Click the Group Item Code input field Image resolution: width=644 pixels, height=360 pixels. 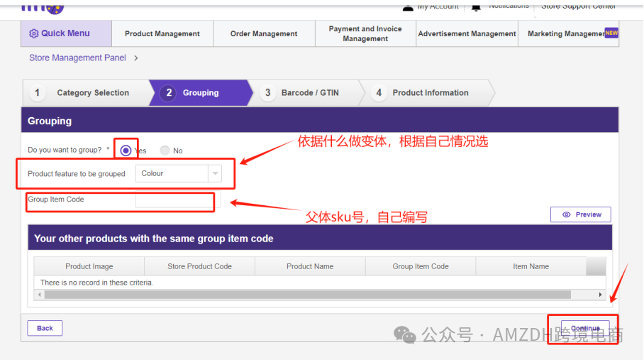pos(178,200)
